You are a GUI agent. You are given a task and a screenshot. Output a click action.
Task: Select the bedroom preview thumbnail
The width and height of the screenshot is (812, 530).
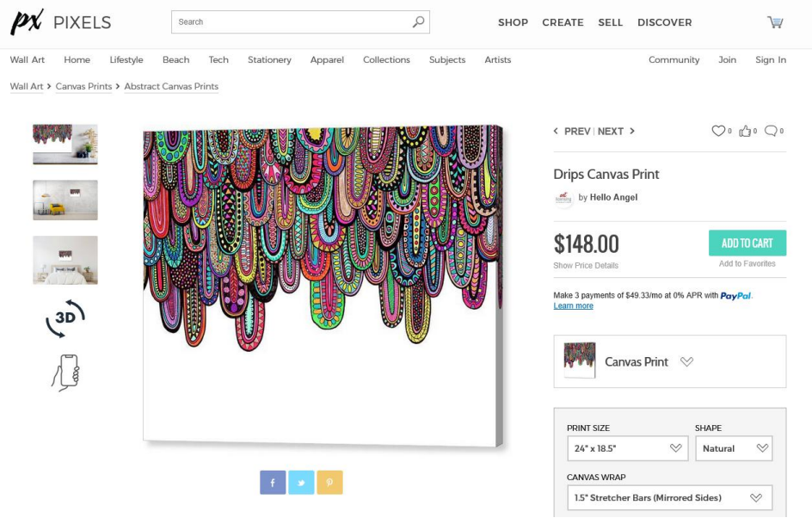tap(65, 260)
